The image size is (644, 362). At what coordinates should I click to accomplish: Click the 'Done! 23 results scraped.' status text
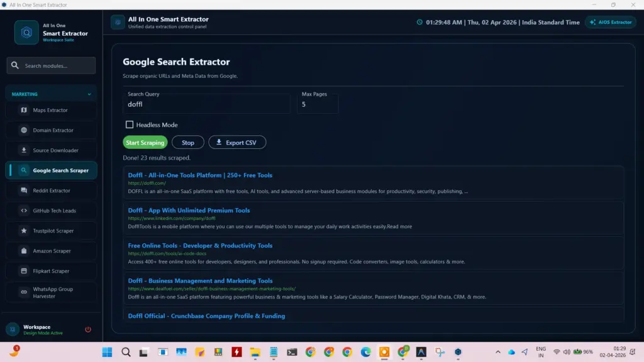tap(157, 158)
